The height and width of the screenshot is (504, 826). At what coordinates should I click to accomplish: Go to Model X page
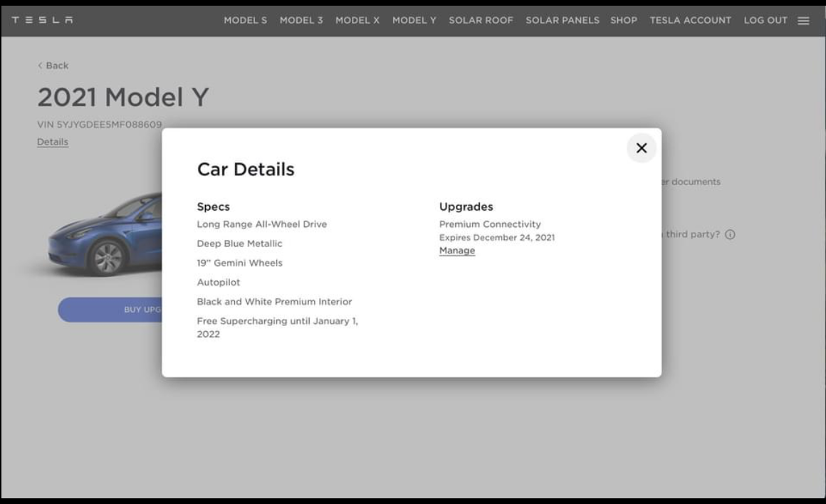(x=357, y=20)
